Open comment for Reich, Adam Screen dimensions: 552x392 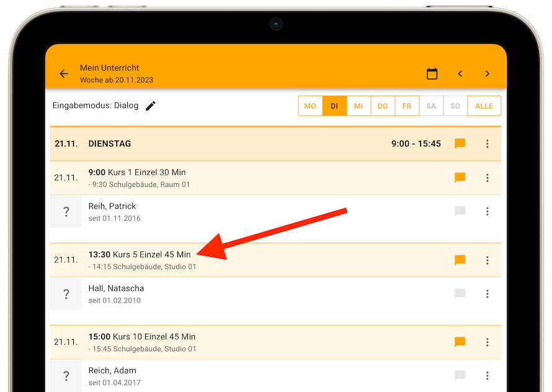tap(460, 376)
